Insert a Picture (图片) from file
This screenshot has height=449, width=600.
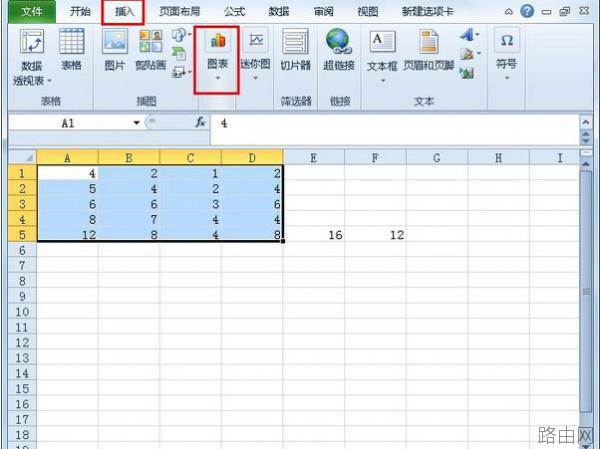(114, 49)
